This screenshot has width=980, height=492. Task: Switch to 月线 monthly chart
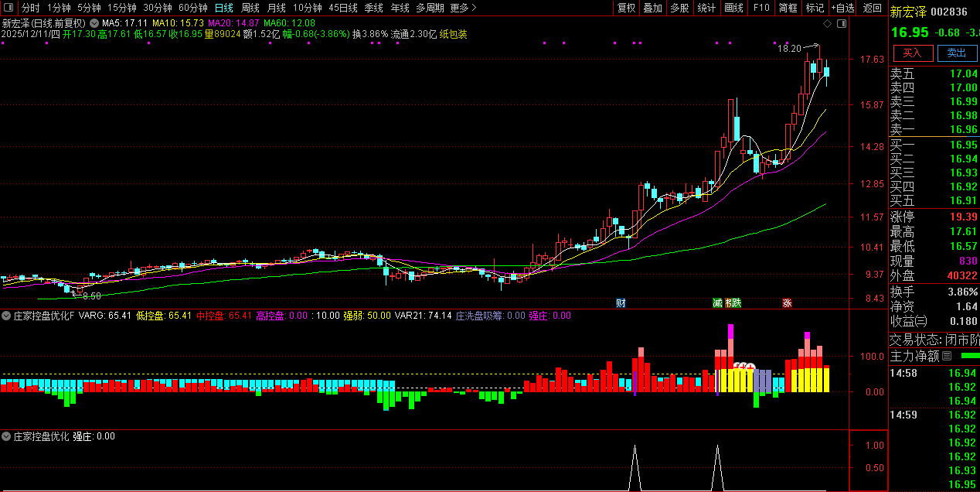[x=276, y=8]
